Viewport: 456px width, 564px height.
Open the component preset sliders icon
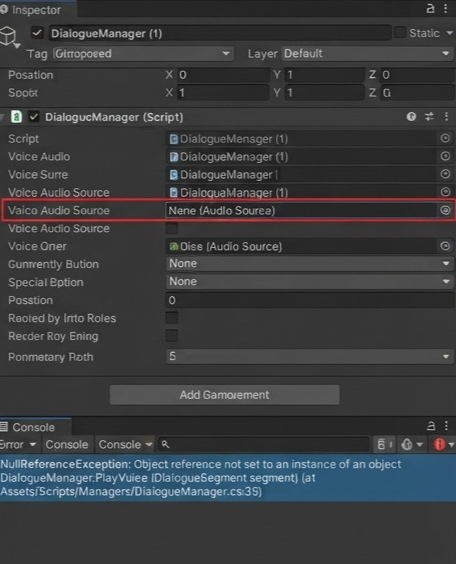pyautogui.click(x=429, y=117)
